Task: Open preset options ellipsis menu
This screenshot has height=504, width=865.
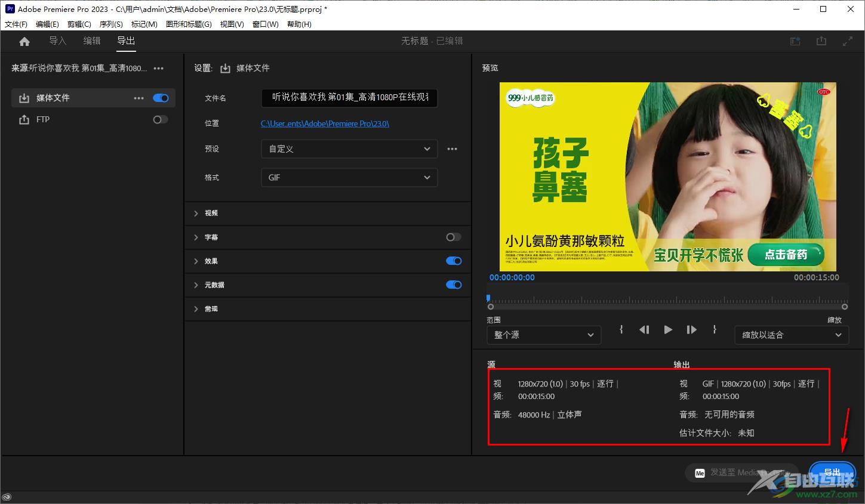Action: pyautogui.click(x=452, y=149)
